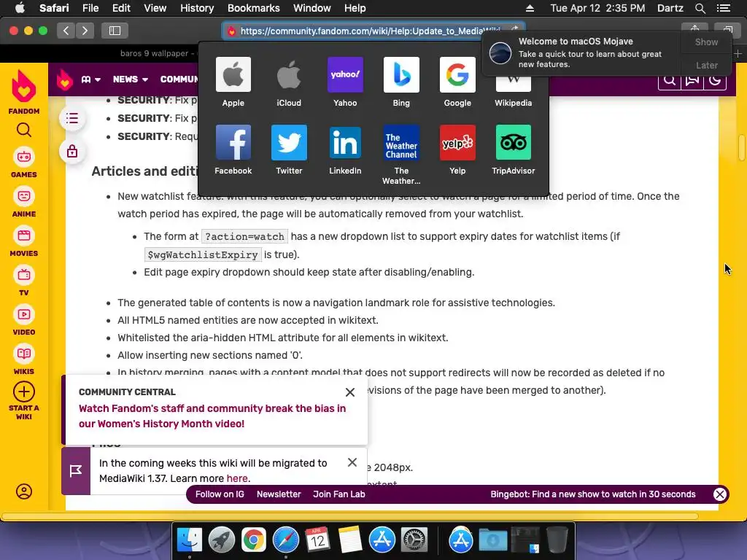Go to Video in Fandom sidebar
Image resolution: width=747 pixels, height=560 pixels.
24,321
